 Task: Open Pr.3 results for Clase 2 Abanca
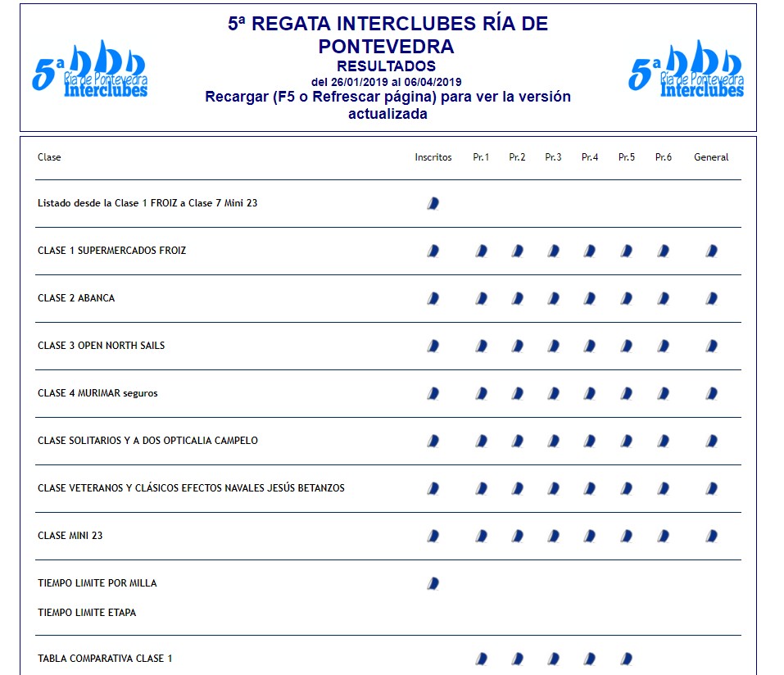[x=553, y=298]
